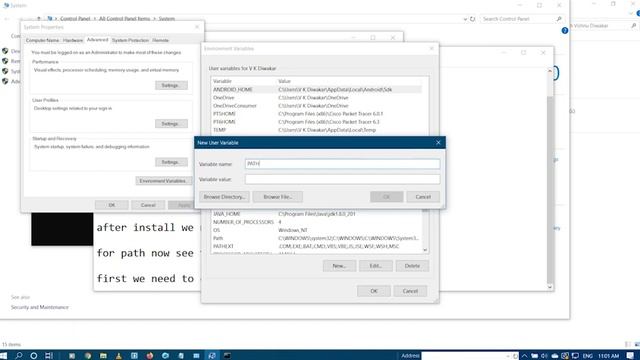This screenshot has width=640, height=360.
Task: Open System Protection tab
Action: 130,40
